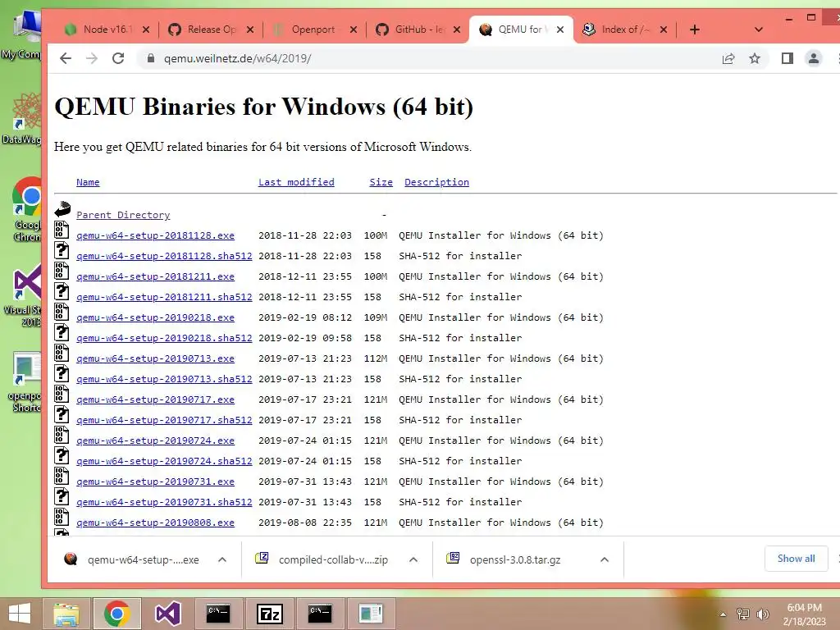
Task: Go back to the previous page
Action: [66, 58]
